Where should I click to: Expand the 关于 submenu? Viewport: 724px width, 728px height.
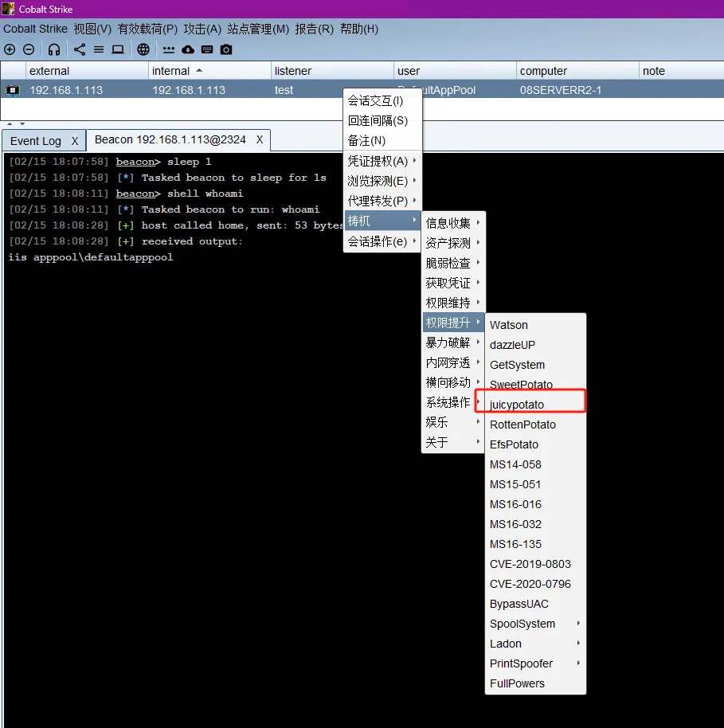453,443
